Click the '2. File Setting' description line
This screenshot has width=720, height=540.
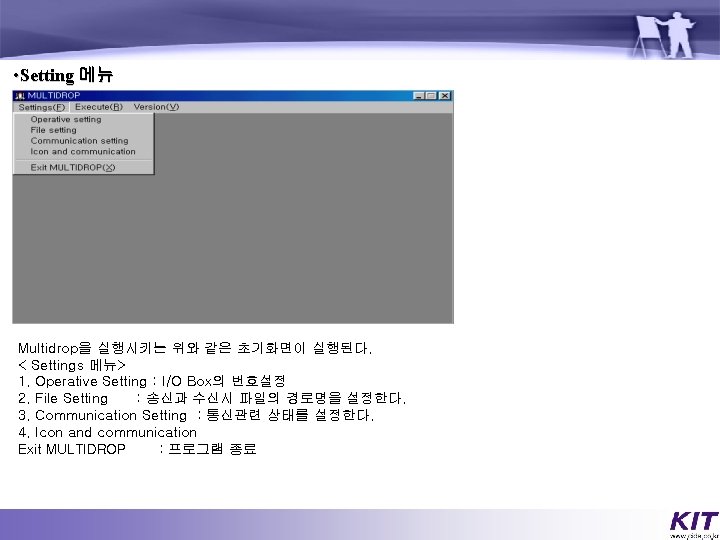(x=212, y=398)
